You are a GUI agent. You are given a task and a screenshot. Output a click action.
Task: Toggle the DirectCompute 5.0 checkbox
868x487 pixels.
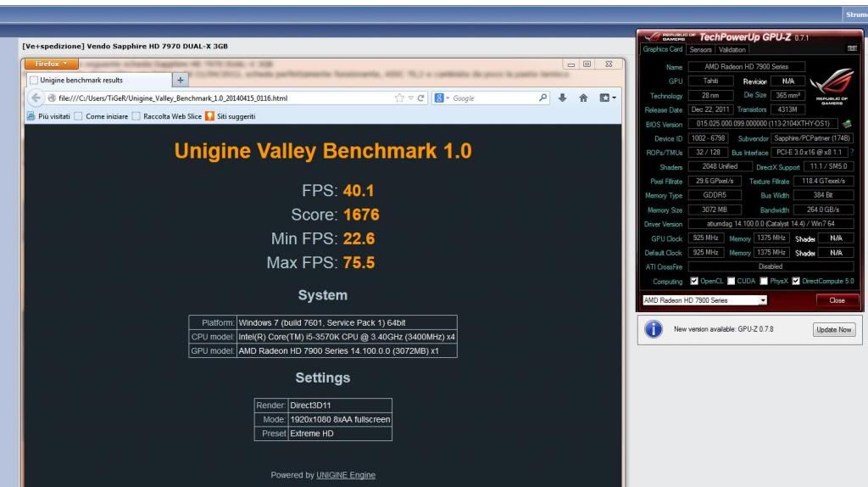[x=796, y=281]
